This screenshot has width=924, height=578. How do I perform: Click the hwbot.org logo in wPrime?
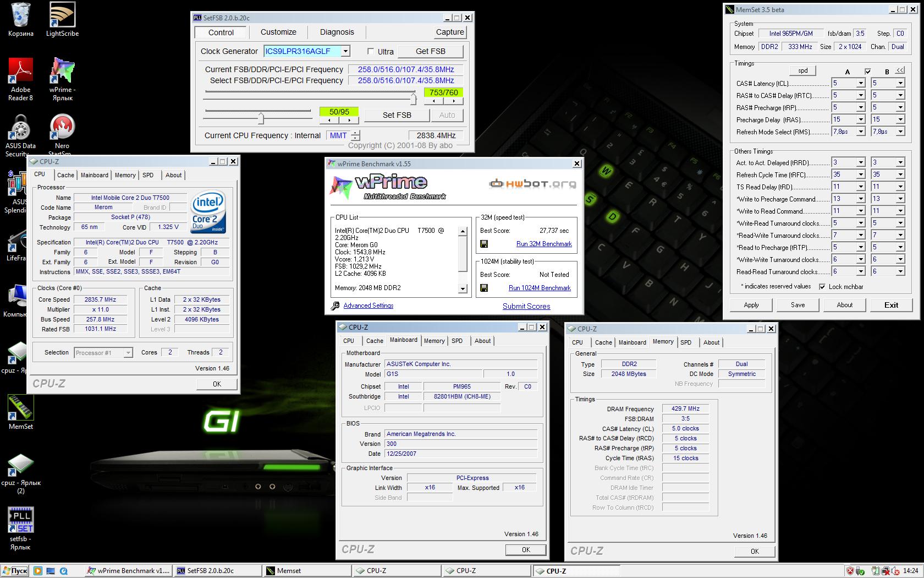tap(532, 184)
